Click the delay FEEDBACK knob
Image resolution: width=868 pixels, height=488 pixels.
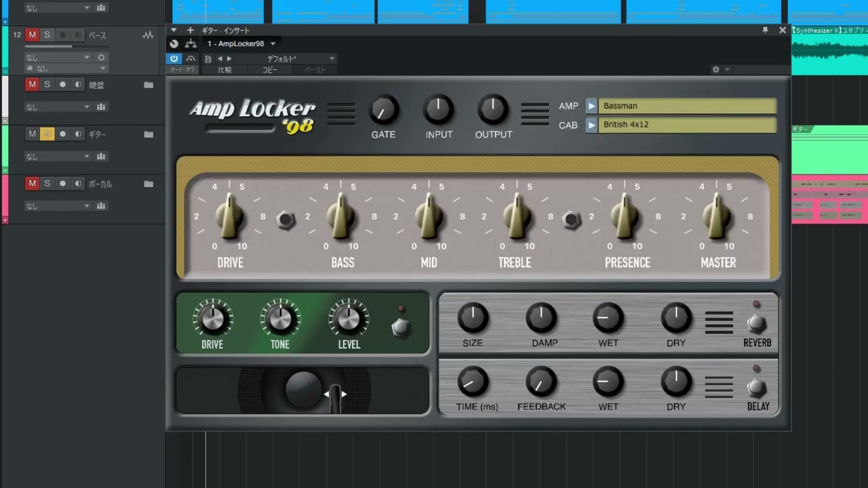(541, 382)
